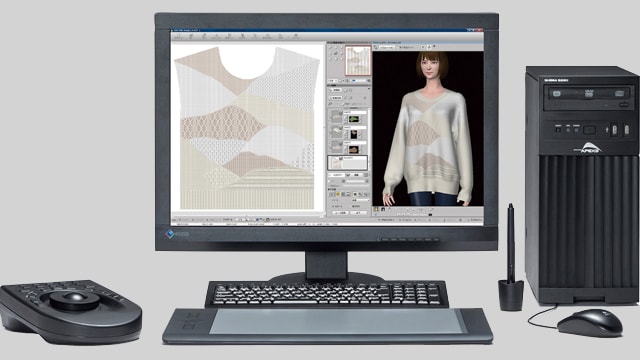
Task: Click the dark icon next to the yellow viewer icon
Action: tap(383, 209)
